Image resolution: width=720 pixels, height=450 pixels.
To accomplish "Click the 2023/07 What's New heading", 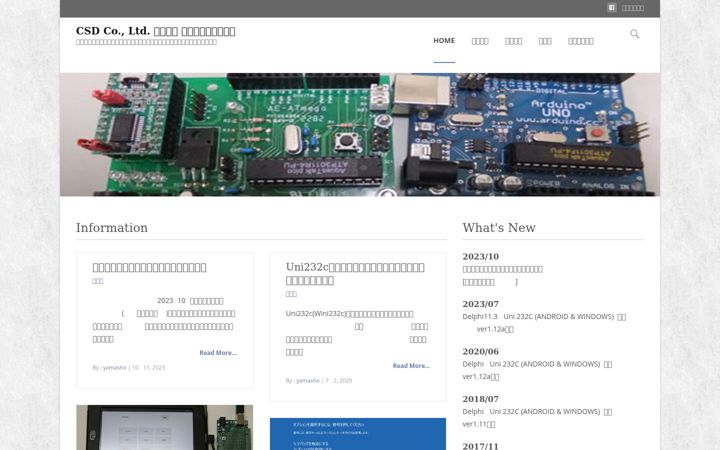I will coord(480,304).
